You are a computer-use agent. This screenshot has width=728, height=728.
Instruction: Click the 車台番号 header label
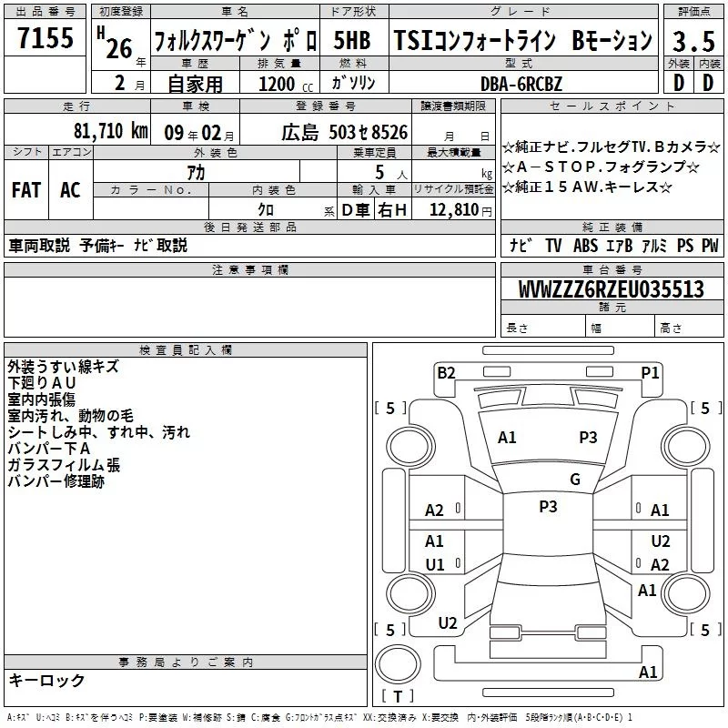pos(612,269)
